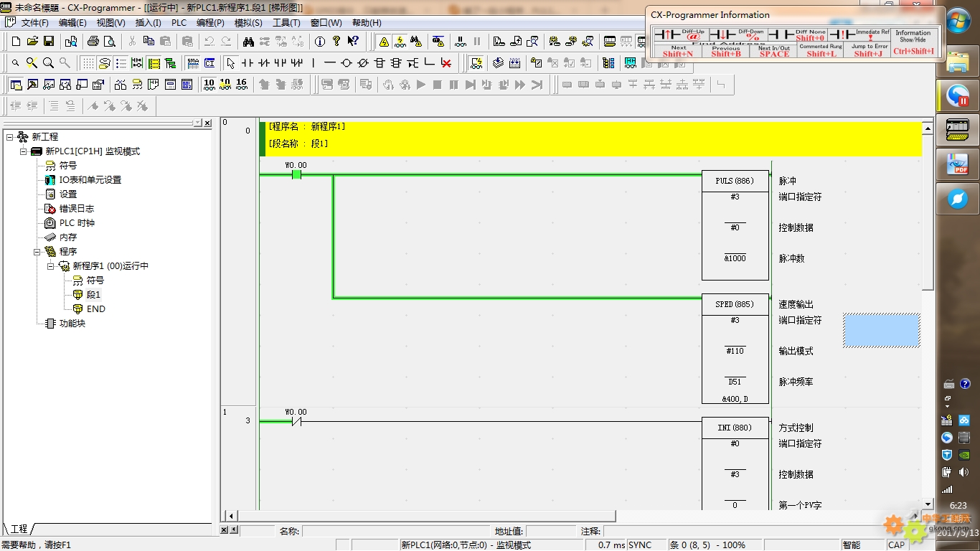The image size is (980, 551).
Task: Select 段1 in project tree
Action: point(93,295)
